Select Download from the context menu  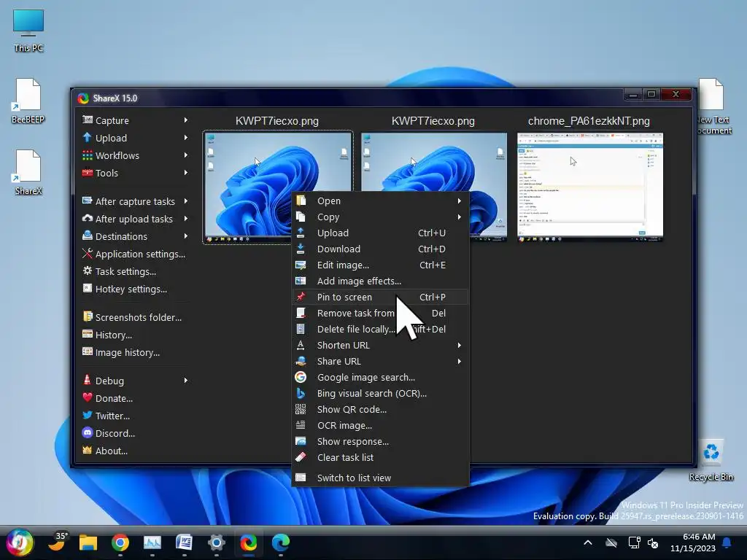coord(379,249)
